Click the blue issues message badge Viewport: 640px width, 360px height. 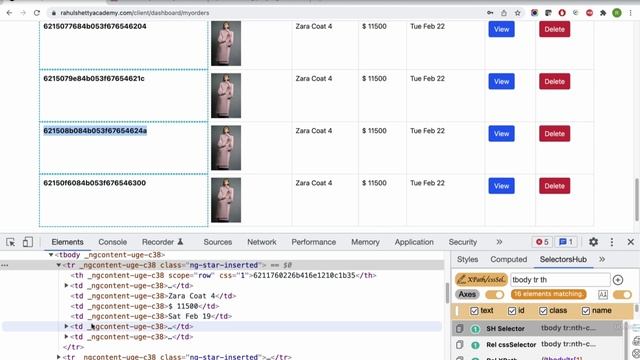[x=566, y=242]
